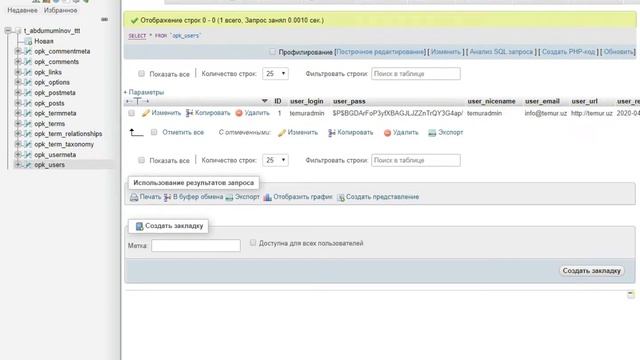Click the Создать PHP-код link
Screen dimensions: 640x360
click(568, 52)
